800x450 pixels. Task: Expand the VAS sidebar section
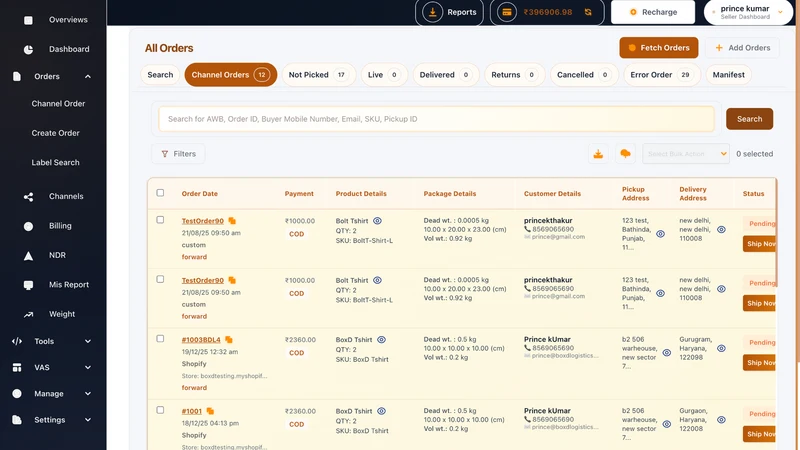[88, 367]
